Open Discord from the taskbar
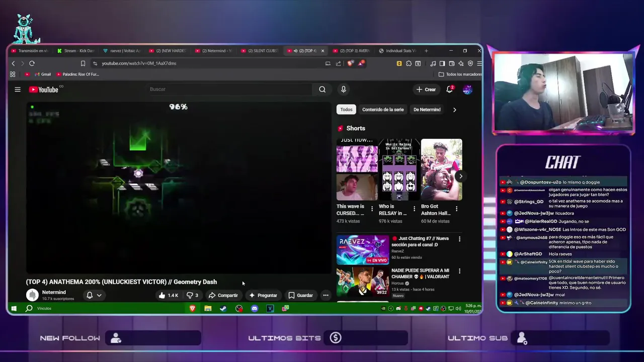Screen dimensions: 644x362 click(255, 308)
